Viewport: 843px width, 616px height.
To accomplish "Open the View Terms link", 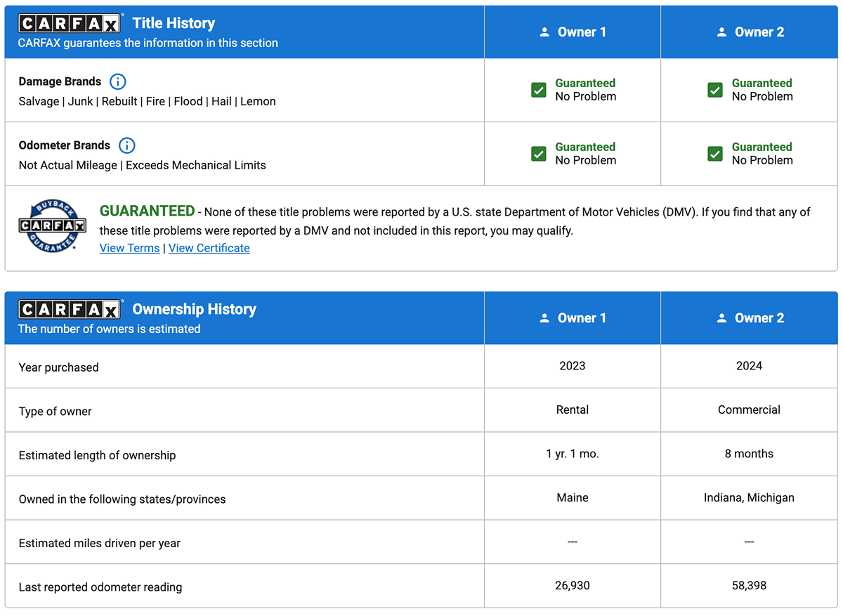I will click(x=129, y=248).
